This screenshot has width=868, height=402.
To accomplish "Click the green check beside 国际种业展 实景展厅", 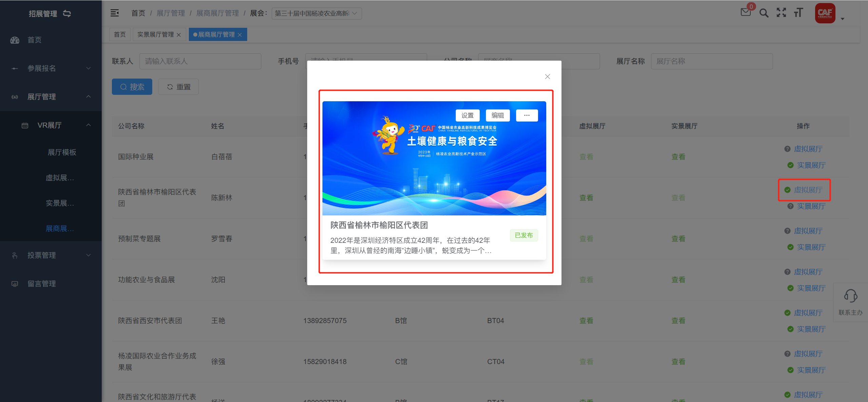I will pos(790,165).
